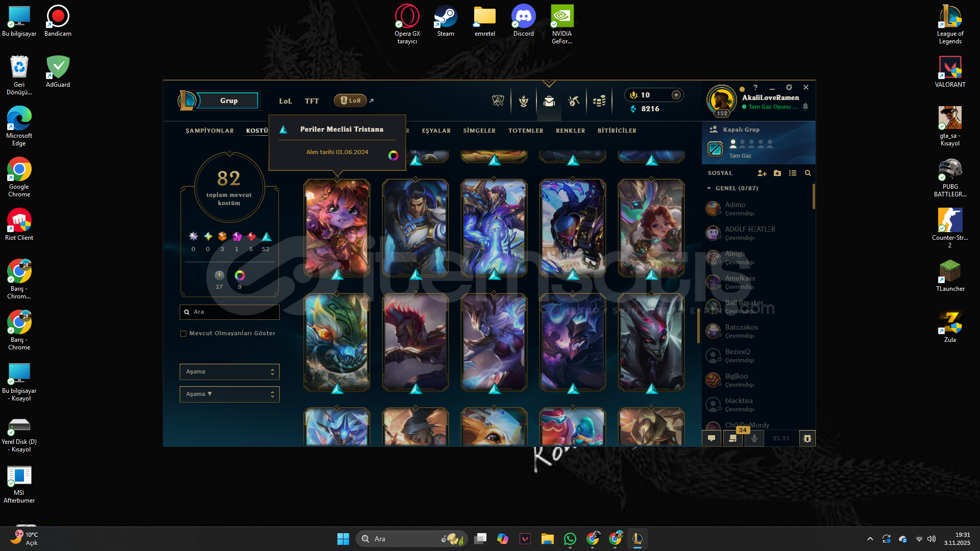Screen dimensions: 980x551
Task: Open the Loot hammer icon
Action: point(574,101)
